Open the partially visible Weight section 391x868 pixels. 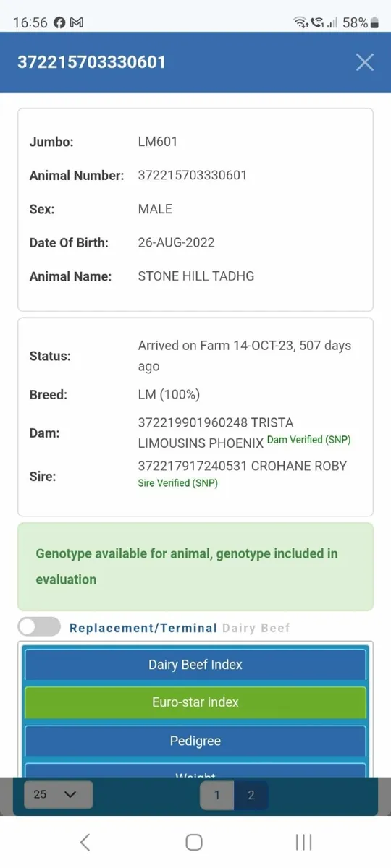(x=195, y=772)
